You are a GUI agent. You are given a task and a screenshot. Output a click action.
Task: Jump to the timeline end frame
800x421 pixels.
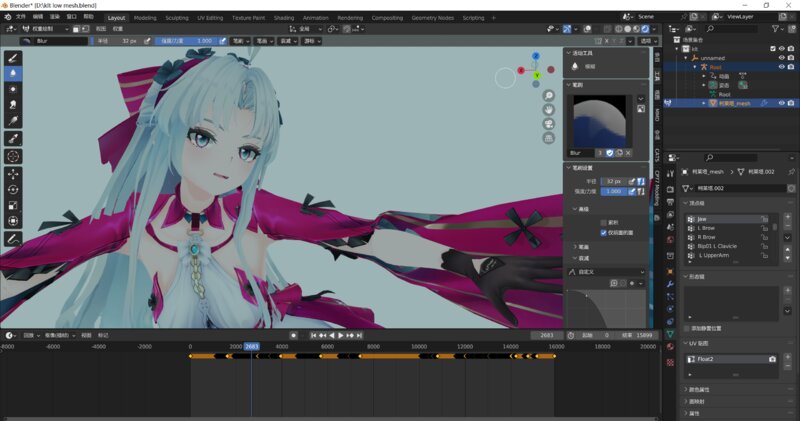pos(360,335)
